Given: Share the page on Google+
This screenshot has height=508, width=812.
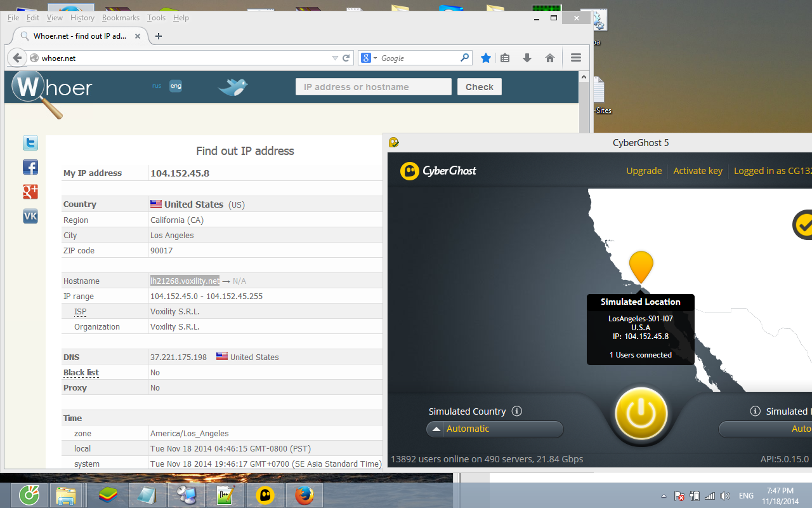Looking at the screenshot, I should coord(30,191).
